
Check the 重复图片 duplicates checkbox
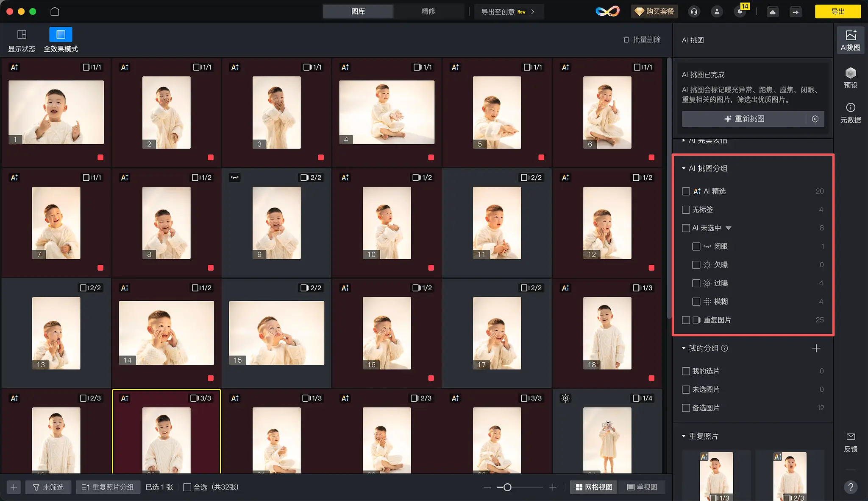coord(686,320)
